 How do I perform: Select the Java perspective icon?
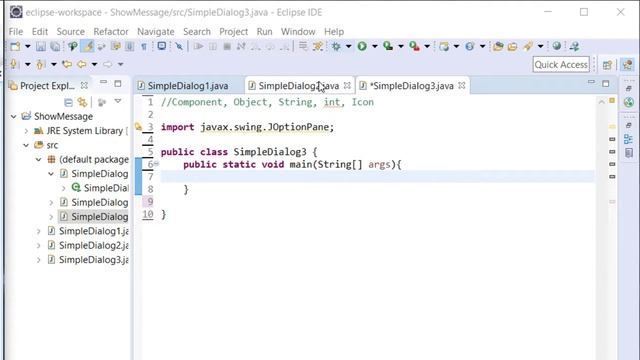click(x=627, y=64)
